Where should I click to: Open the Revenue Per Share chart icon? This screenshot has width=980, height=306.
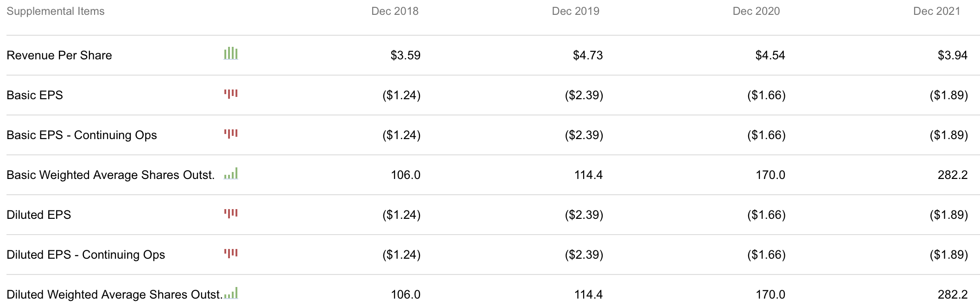click(x=231, y=54)
